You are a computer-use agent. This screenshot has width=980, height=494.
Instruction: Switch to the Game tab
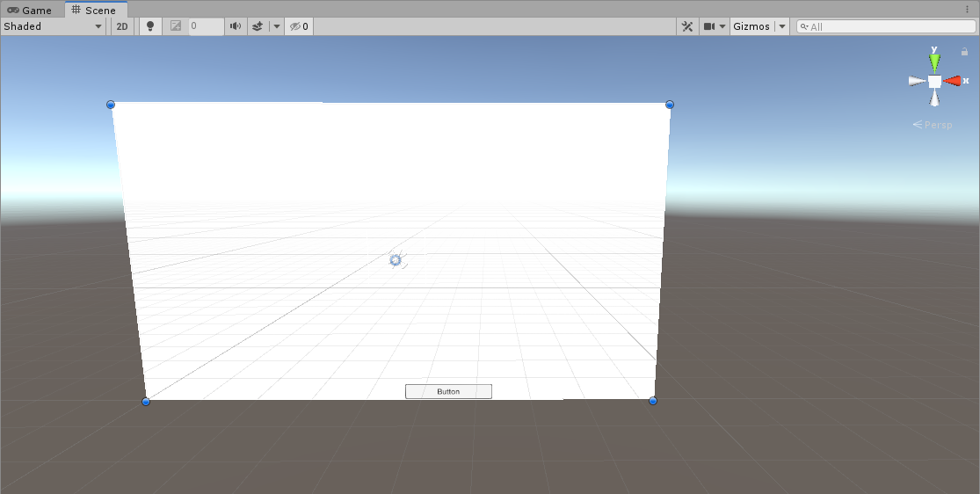30,10
